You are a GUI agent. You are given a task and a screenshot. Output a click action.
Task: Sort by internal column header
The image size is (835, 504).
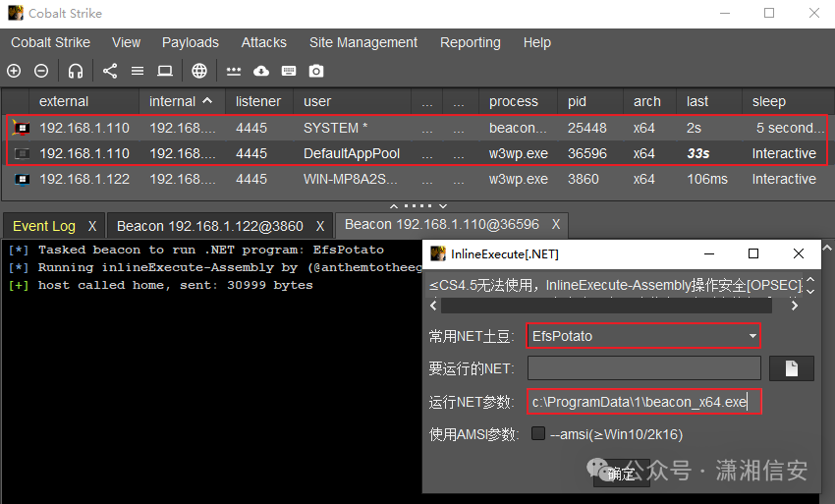182,101
